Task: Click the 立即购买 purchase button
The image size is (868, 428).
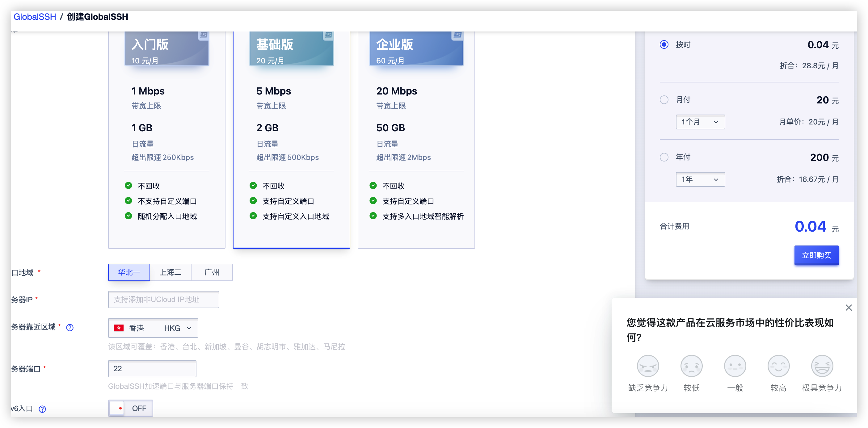Action: [816, 255]
